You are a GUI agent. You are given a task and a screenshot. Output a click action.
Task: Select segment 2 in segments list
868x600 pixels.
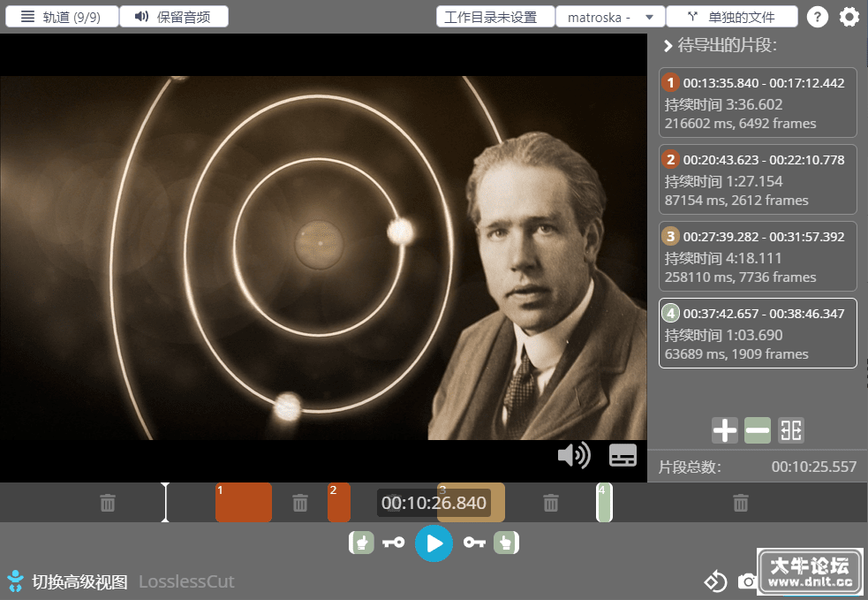click(758, 179)
